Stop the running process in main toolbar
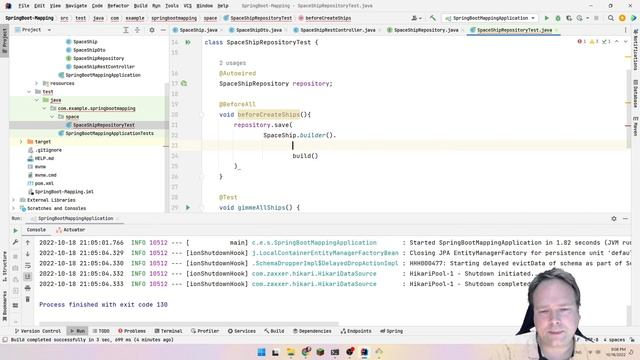Screen dimensions: 640x360 pos(596,18)
